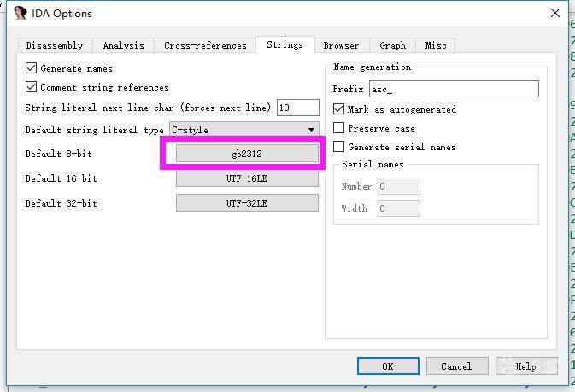This screenshot has height=392, width=575.
Task: Open Default string literal type dropdown
Action: (x=243, y=130)
